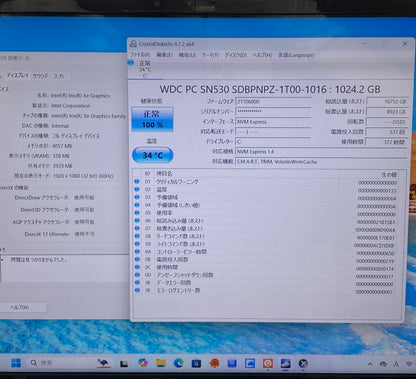
Task: Click the status dot for row 07 総書き込み量
Action: (137, 228)
